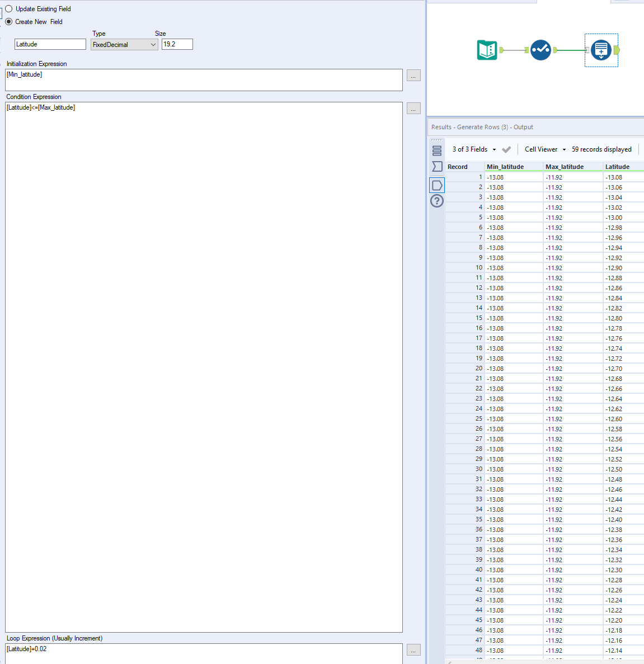Open the FixedDecimal Type dropdown
This screenshot has width=644, height=664.
click(x=154, y=44)
